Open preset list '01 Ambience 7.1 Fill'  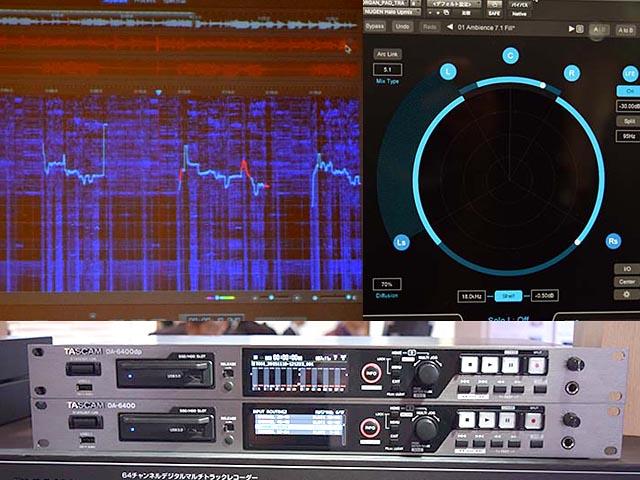(486, 28)
